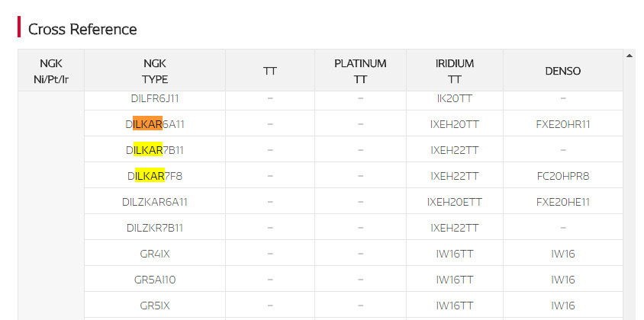Select the GR5AI10 cell
The width and height of the screenshot is (644, 320).
[155, 280]
